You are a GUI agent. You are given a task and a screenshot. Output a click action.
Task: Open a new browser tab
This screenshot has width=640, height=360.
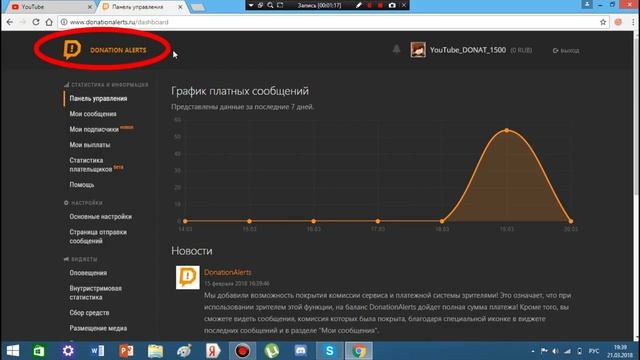tap(198, 7)
